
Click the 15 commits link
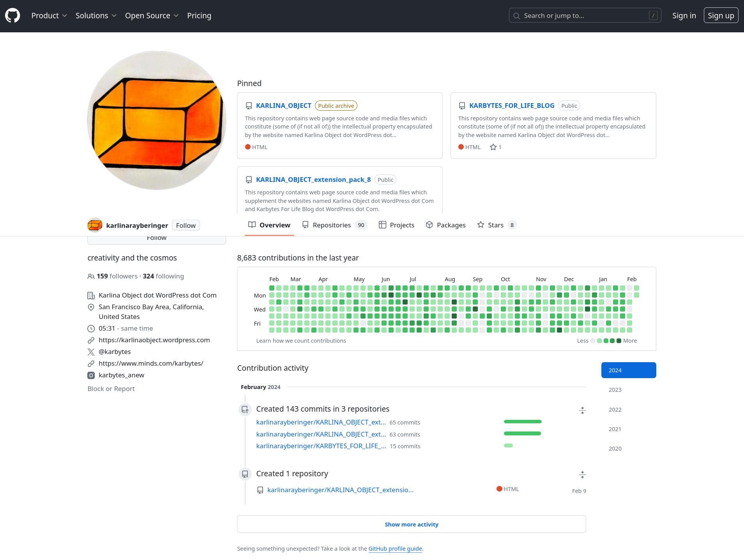click(x=405, y=446)
